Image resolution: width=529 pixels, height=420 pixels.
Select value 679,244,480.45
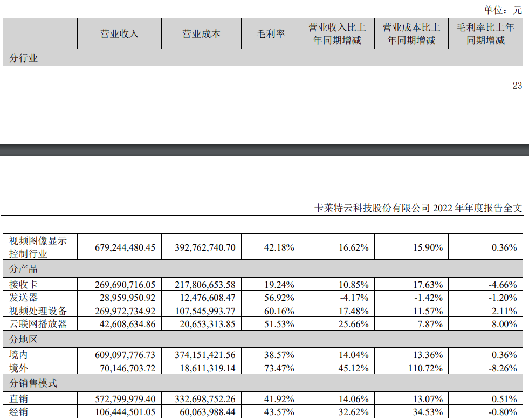[x=125, y=247]
